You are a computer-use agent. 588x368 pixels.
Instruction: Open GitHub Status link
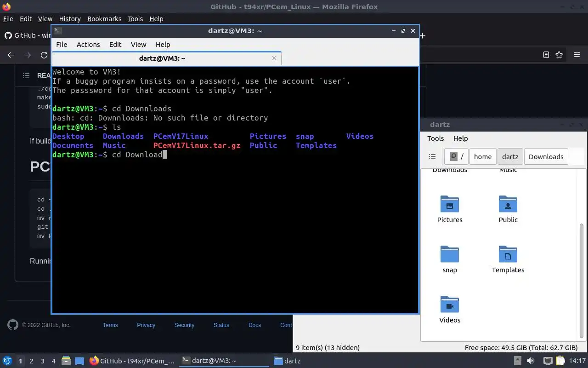pyautogui.click(x=221, y=325)
